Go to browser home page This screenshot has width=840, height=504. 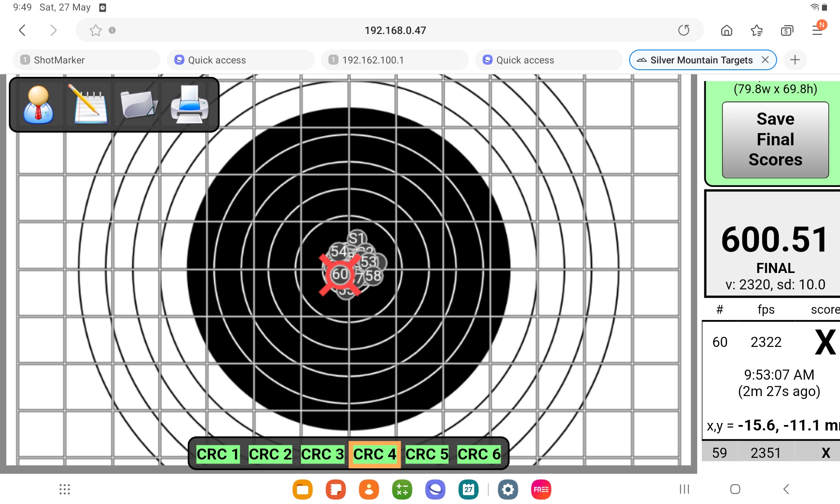coord(727,30)
